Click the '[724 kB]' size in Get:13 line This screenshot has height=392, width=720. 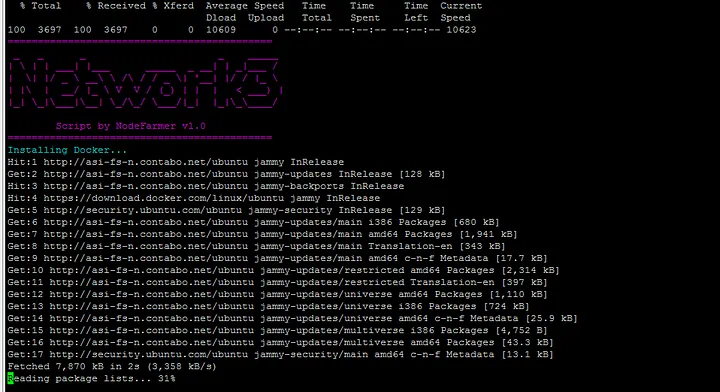click(506, 306)
